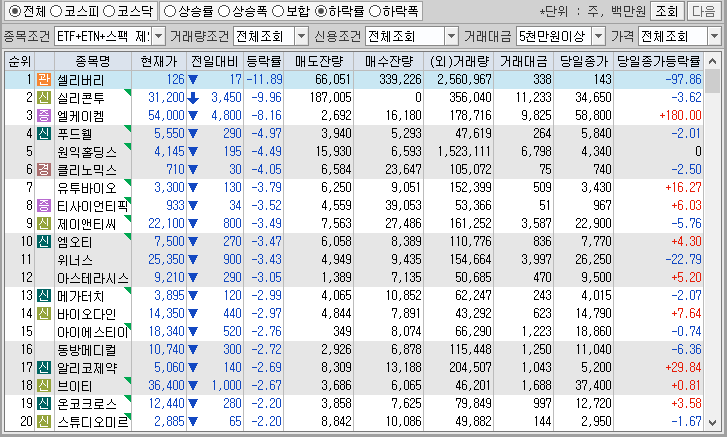
Task: Click the down triangle icon in 아스테라시스 row
Action: [x=193, y=278]
